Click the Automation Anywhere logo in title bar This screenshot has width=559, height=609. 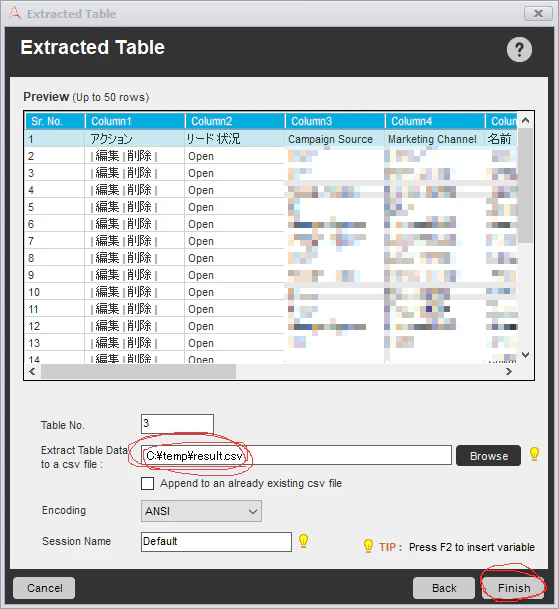click(x=15, y=13)
